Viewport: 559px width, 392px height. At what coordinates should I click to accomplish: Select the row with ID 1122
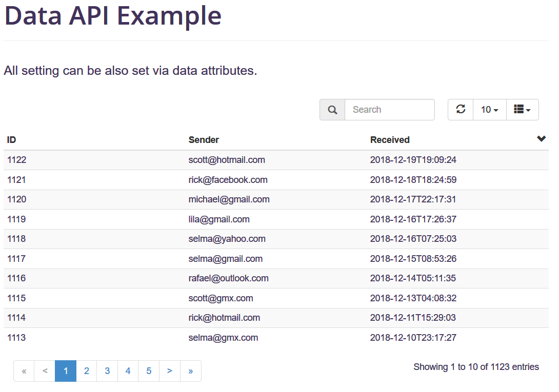coord(276,160)
